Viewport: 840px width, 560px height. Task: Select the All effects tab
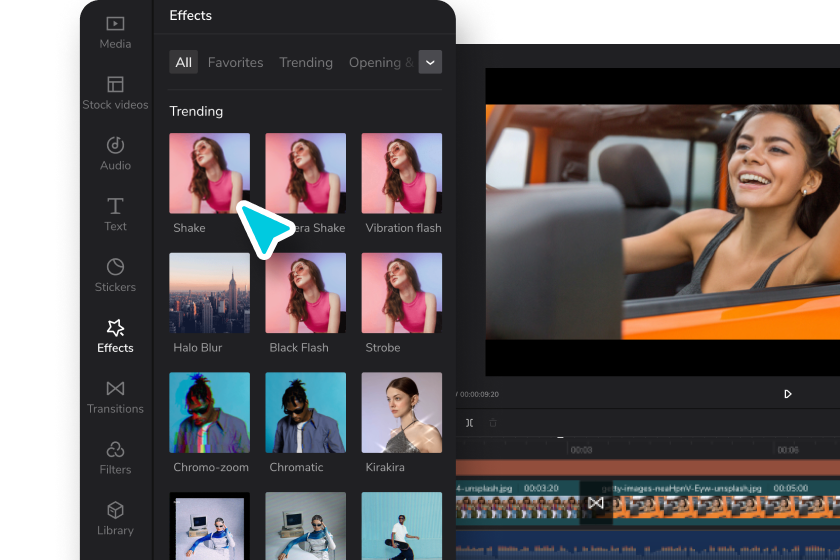[183, 62]
